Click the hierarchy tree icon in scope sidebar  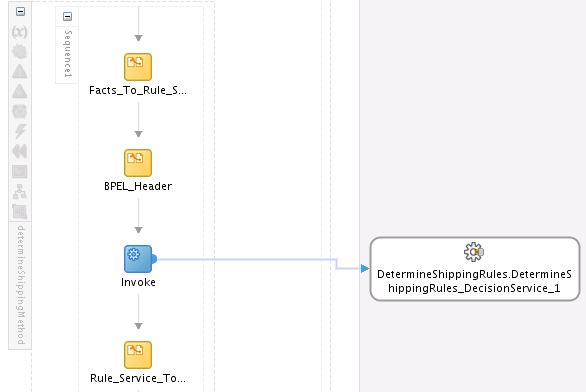19,191
